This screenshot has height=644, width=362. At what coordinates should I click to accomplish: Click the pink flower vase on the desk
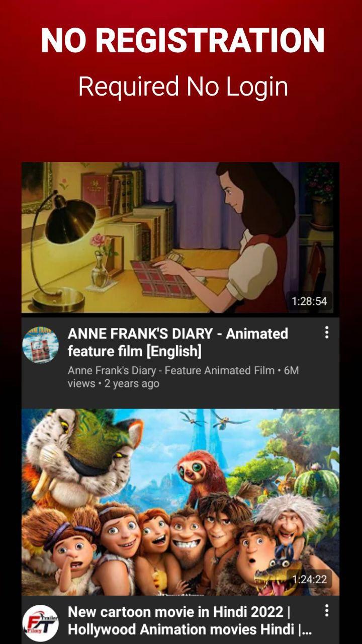(101, 262)
